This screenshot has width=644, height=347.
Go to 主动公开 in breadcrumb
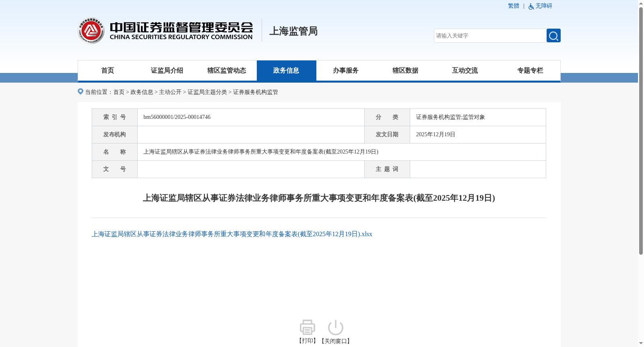click(x=170, y=92)
